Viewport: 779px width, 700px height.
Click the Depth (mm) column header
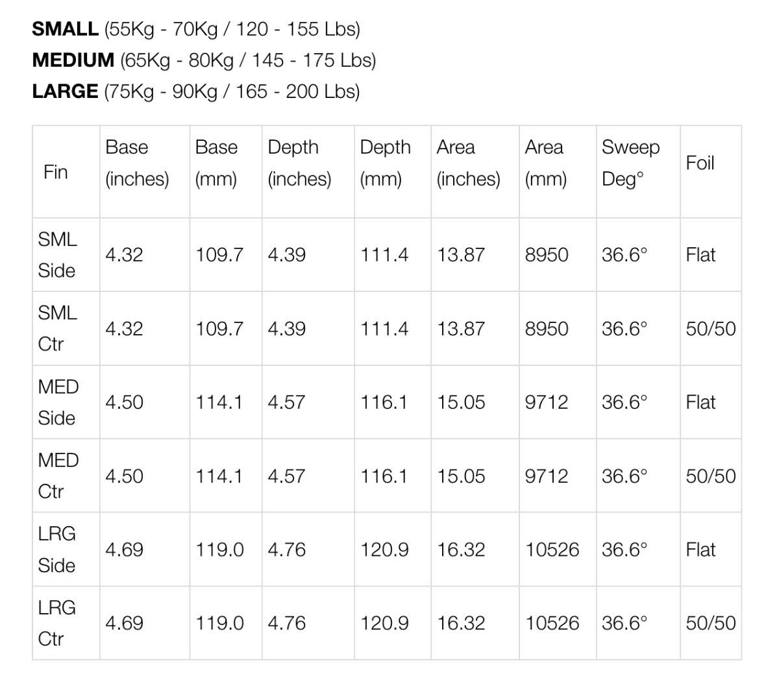pyautogui.click(x=385, y=163)
